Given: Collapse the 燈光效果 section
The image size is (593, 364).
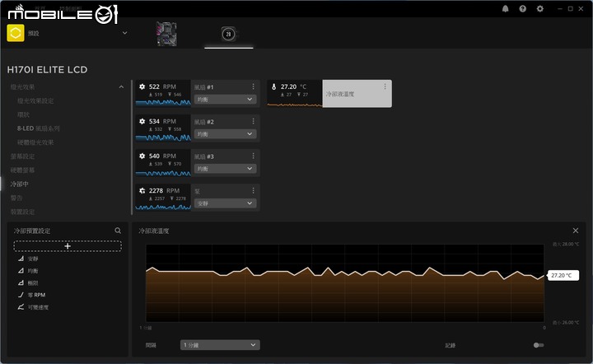Looking at the screenshot, I should pos(121,87).
